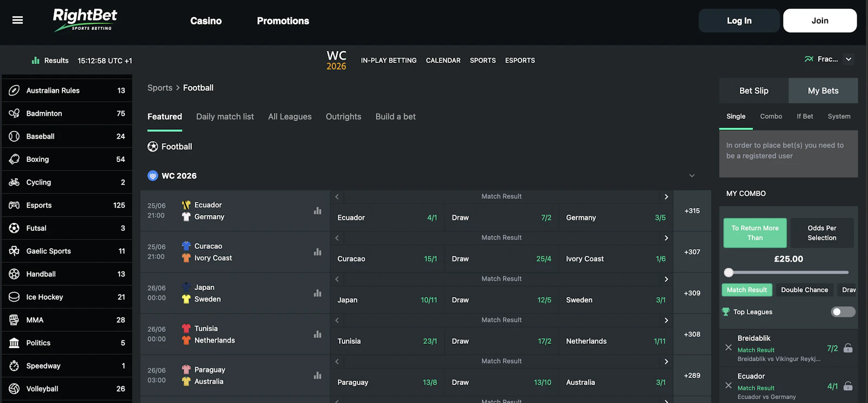Remove Breidablik selection from combo
Viewport: 868px width, 403px height.
[x=729, y=348]
